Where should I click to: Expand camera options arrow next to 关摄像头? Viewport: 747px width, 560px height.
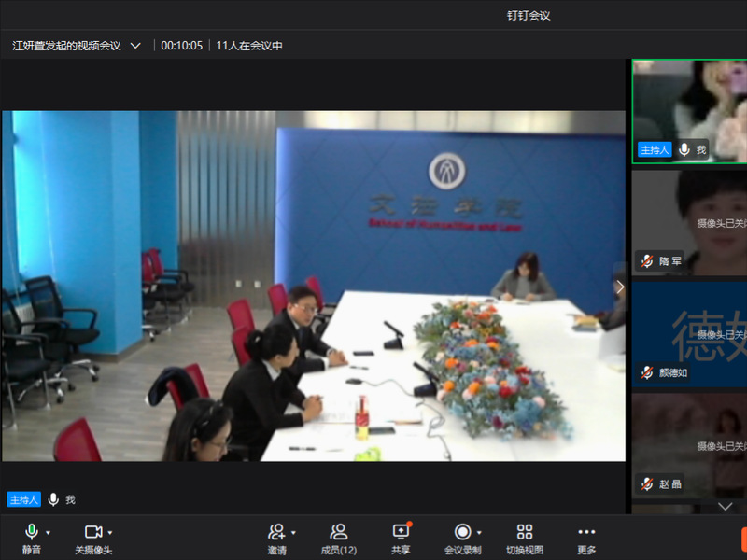coord(110,532)
